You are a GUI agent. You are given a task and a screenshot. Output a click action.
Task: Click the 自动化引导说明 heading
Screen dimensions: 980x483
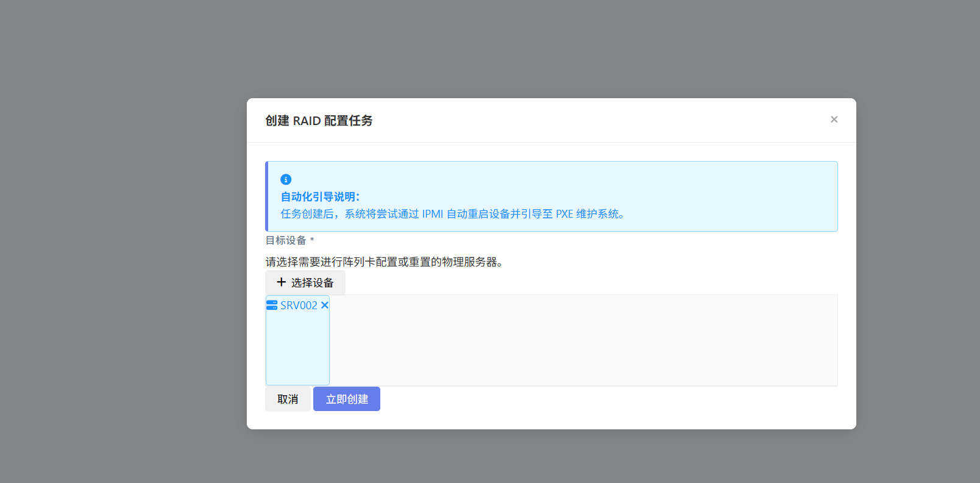[320, 197]
